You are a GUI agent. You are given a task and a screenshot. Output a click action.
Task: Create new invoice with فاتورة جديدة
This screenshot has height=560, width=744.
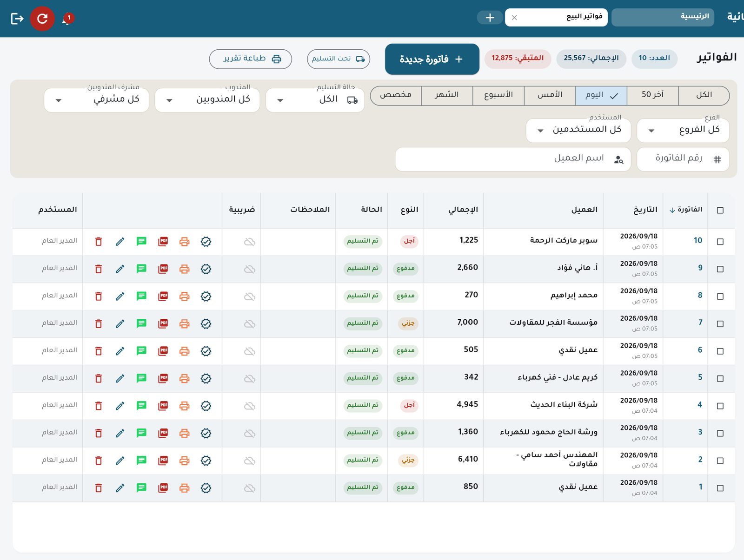(x=432, y=59)
